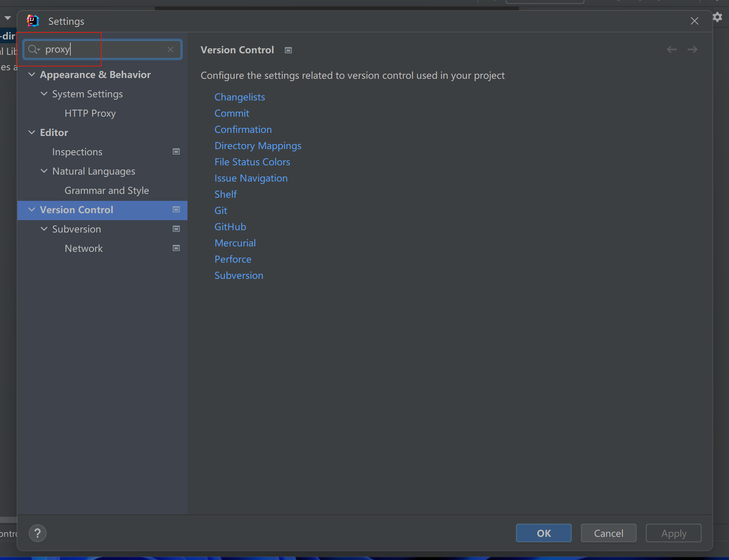Viewport: 729px width, 560px height.
Task: Select Subversion item in settings tree
Action: pyautogui.click(x=77, y=229)
